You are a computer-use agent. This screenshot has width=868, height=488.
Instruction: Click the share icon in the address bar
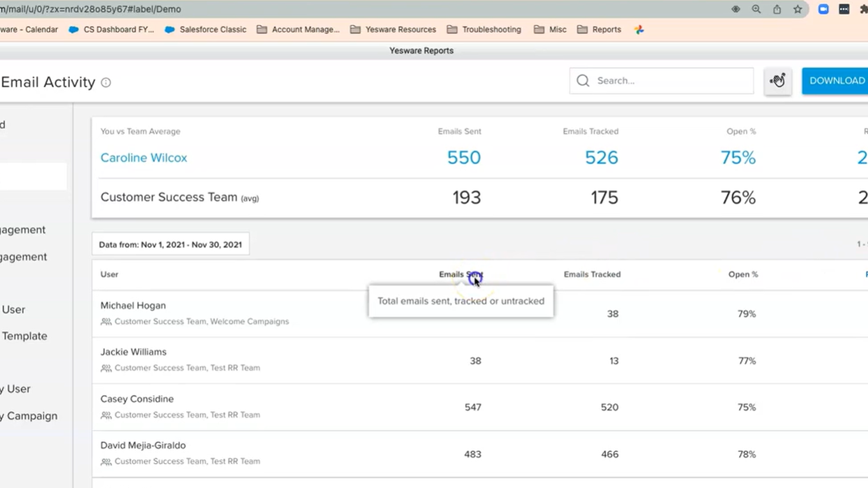(777, 9)
